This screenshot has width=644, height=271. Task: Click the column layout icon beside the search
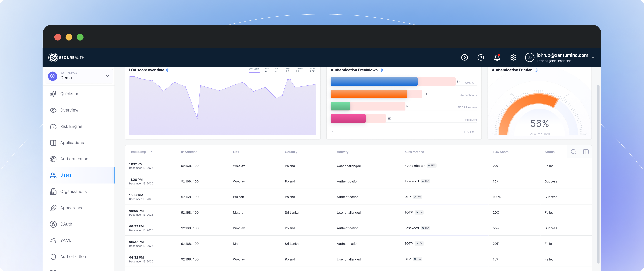586,152
